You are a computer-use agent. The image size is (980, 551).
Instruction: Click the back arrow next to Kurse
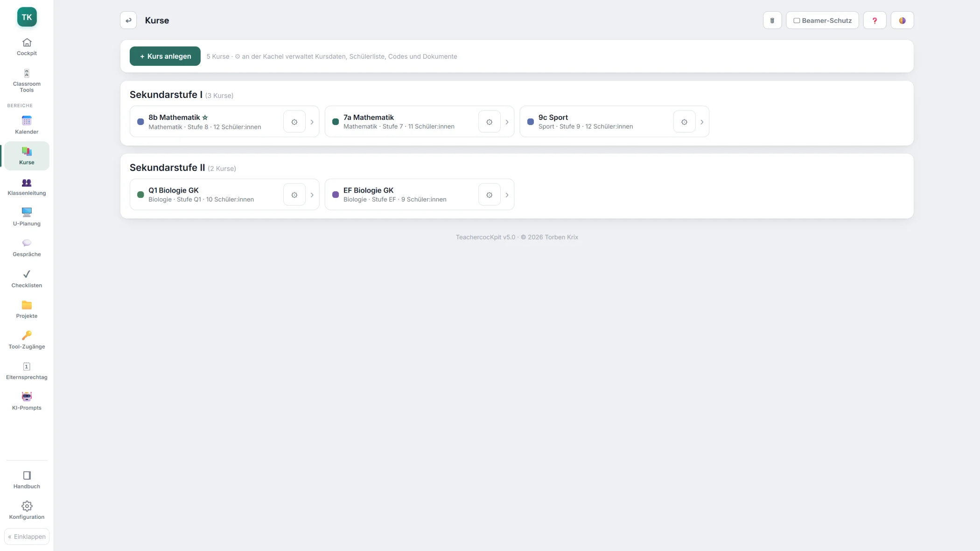click(x=128, y=21)
